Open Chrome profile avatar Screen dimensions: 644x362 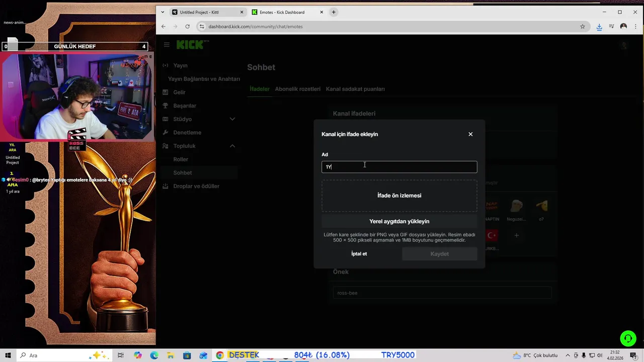(624, 27)
